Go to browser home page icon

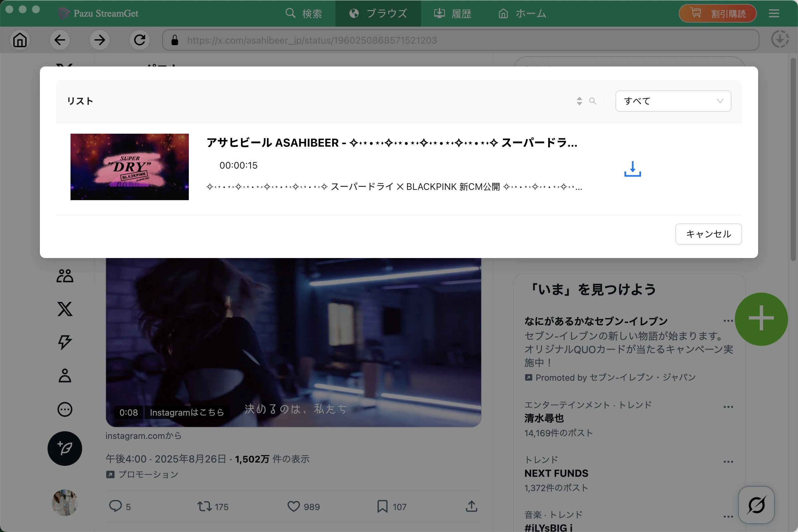20,40
